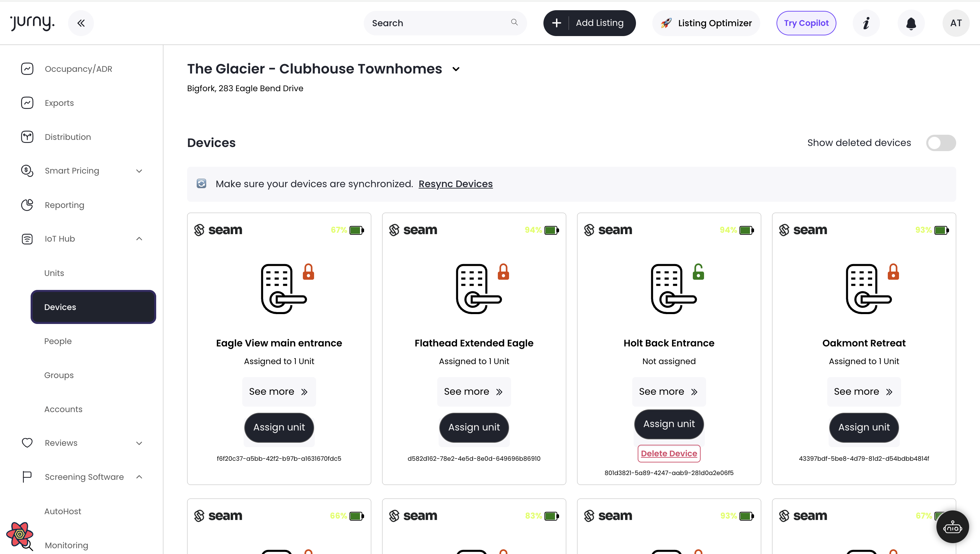Click the seam logo on Oakmont Retreat card
This screenshot has width=980, height=554.
(803, 230)
